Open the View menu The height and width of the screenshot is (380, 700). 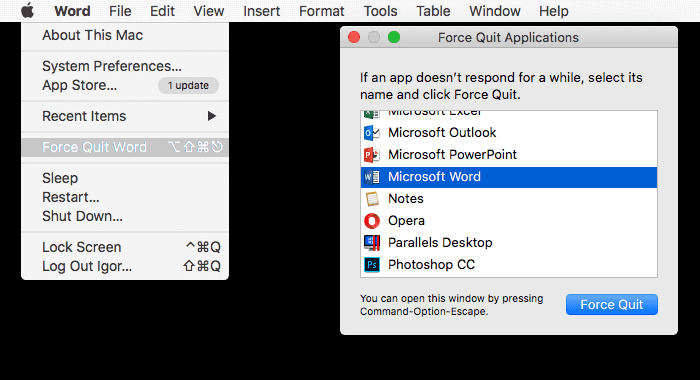click(208, 11)
